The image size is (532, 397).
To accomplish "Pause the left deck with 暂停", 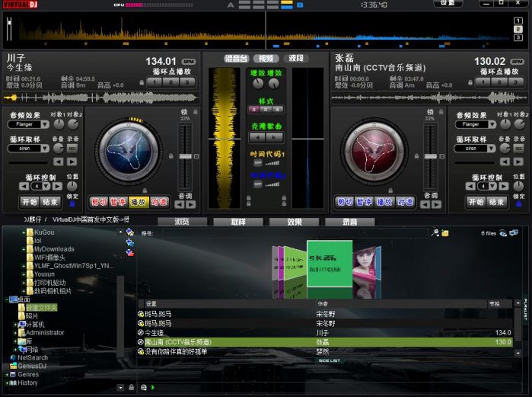I will pos(119,202).
